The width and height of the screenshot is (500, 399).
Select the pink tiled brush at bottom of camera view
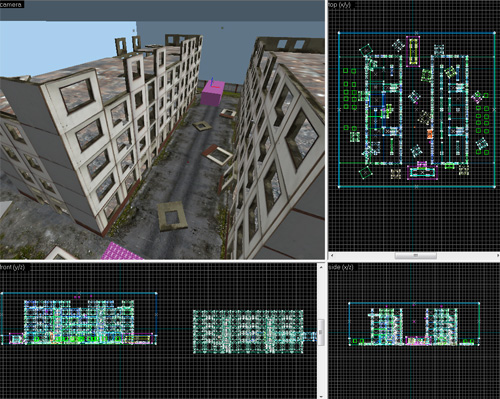tap(121, 252)
